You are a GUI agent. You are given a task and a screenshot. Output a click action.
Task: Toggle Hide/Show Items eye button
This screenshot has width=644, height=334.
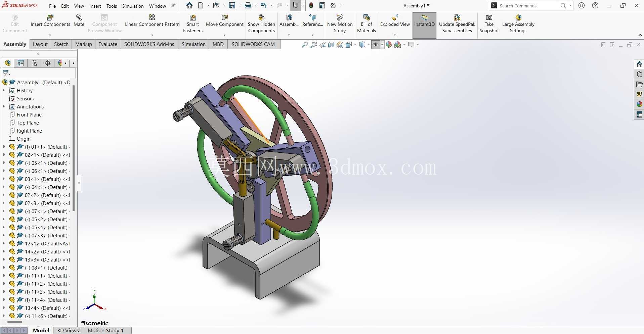375,45
